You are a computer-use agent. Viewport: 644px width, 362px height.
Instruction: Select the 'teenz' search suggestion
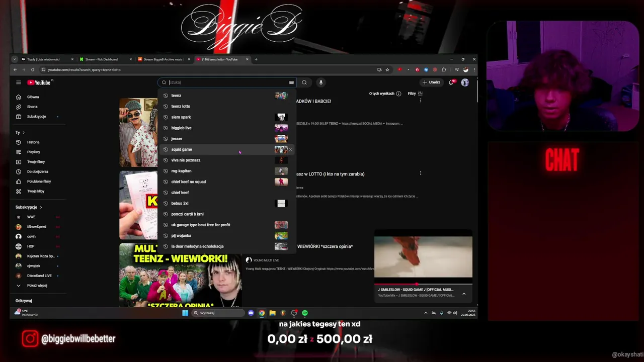[x=226, y=96]
